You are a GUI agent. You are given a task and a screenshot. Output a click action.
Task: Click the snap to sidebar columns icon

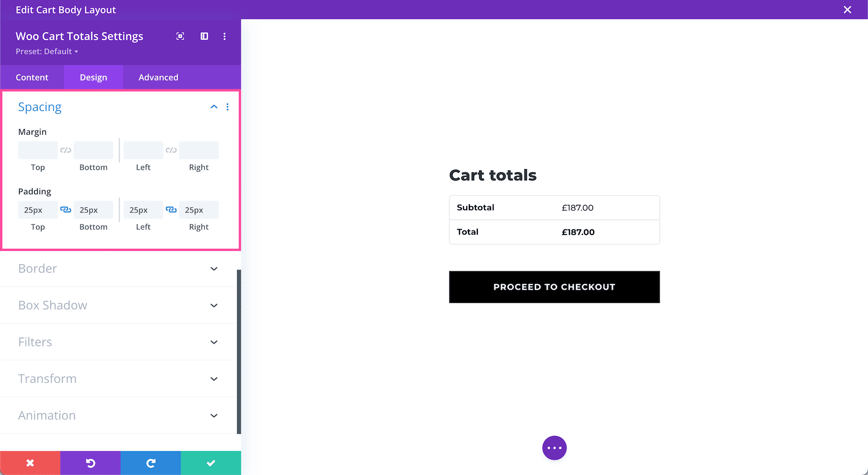pos(204,36)
